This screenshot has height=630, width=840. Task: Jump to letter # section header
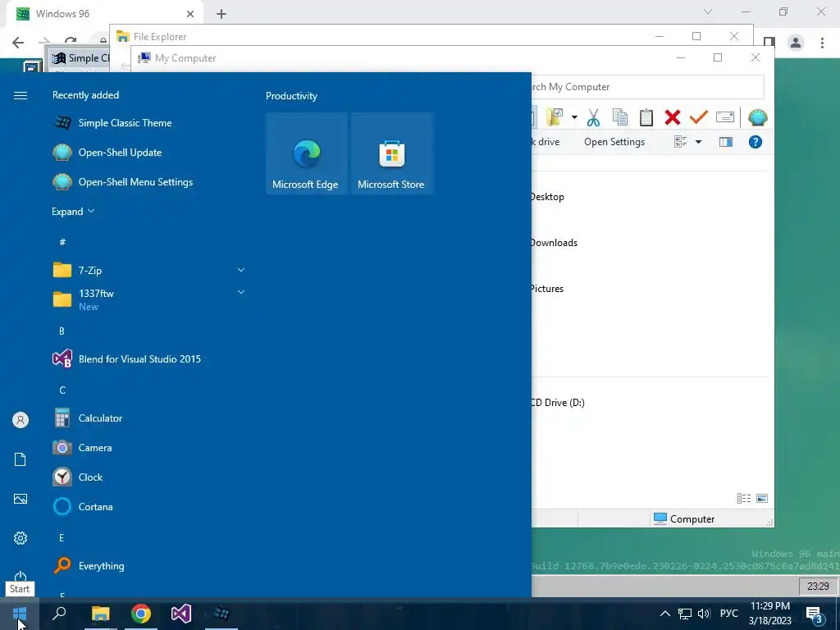(x=62, y=242)
